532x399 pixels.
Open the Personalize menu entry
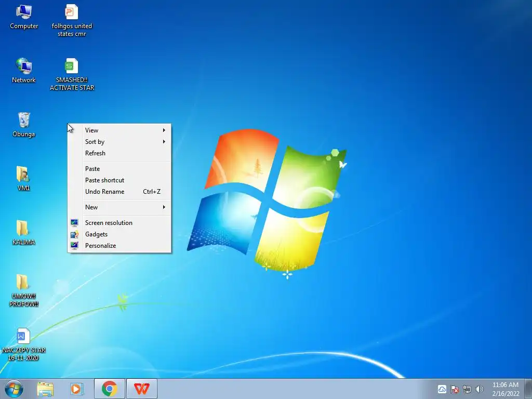(119, 246)
